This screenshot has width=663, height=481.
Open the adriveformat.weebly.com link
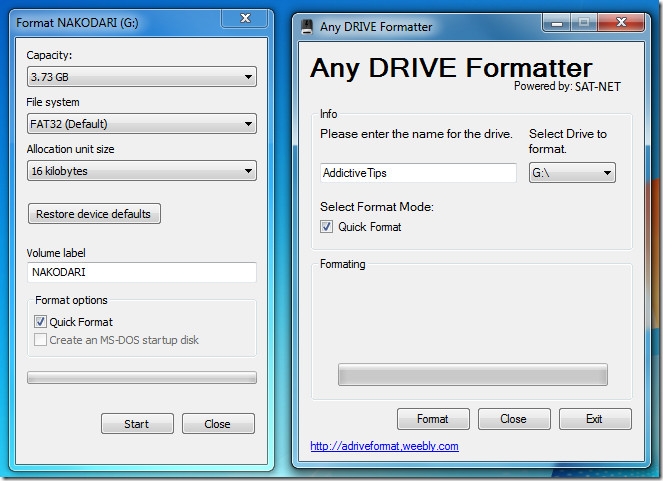(x=384, y=446)
